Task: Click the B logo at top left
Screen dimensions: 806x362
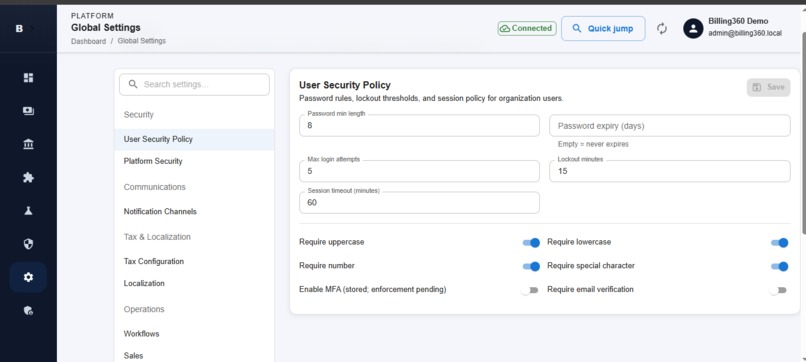Action: point(19,29)
